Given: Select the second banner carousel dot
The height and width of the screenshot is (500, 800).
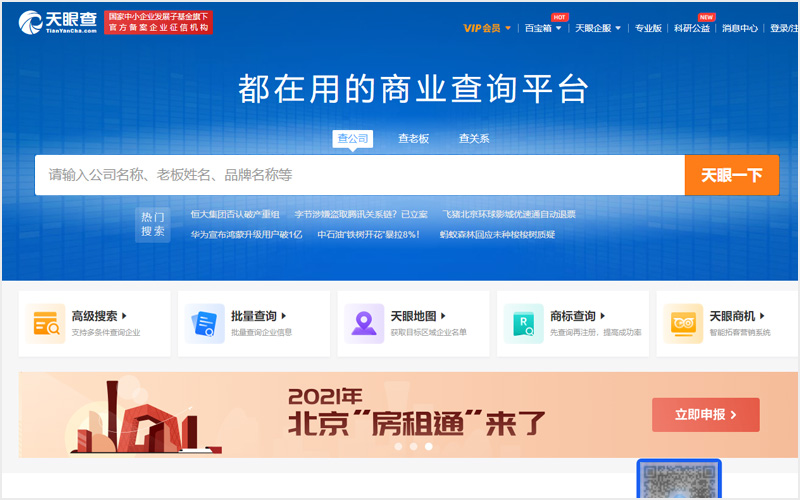Looking at the screenshot, I should (413, 446).
